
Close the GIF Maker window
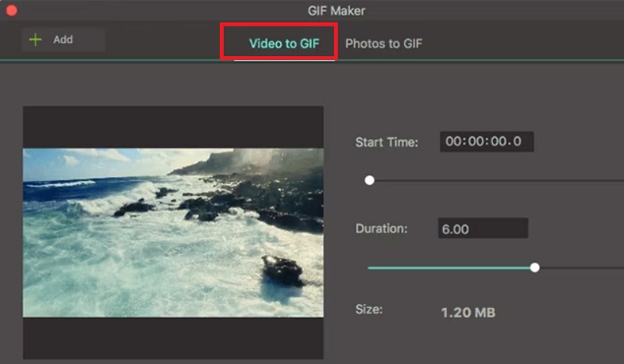[12, 10]
